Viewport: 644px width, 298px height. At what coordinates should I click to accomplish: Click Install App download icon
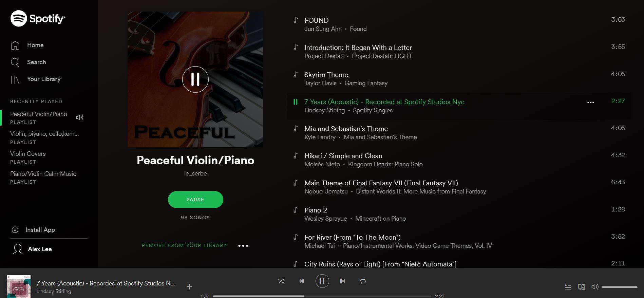pyautogui.click(x=15, y=230)
